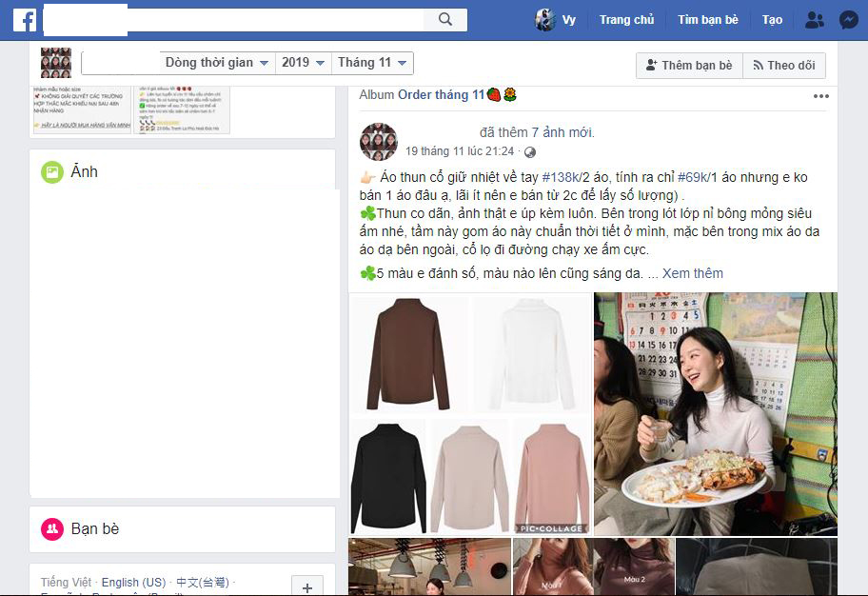This screenshot has height=596, width=868.
Task: Open the Màu 2 sweater photo
Action: (634, 566)
